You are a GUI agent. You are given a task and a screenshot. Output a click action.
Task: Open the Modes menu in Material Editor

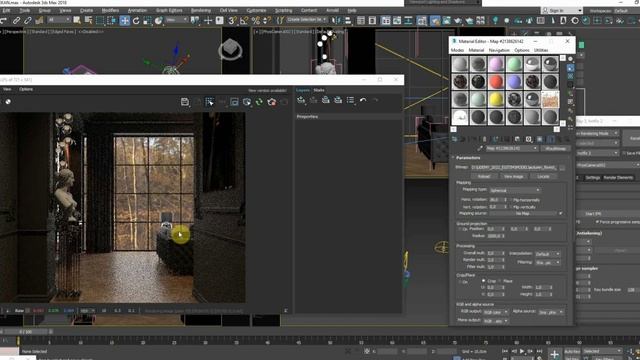[457, 50]
